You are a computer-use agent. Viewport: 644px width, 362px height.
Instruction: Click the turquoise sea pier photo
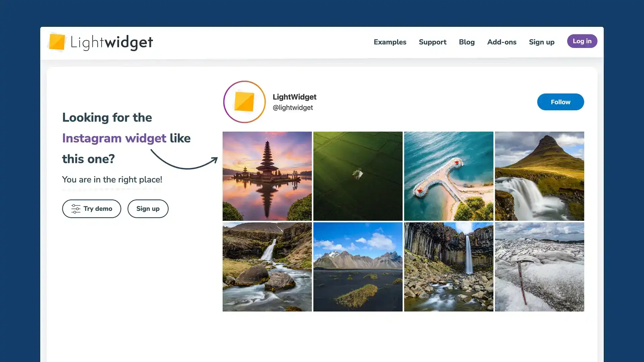(449, 176)
